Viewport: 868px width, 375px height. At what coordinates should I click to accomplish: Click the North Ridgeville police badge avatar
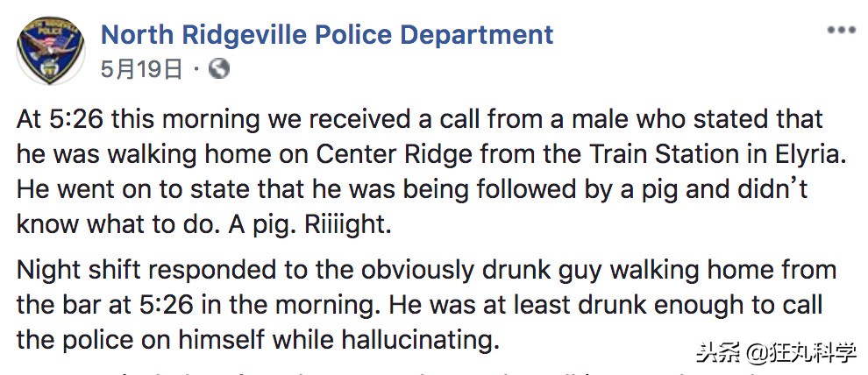click(51, 50)
